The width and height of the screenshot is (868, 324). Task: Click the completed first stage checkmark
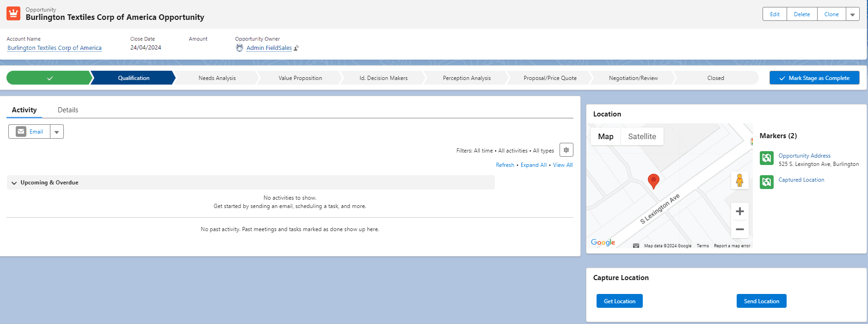(x=49, y=78)
